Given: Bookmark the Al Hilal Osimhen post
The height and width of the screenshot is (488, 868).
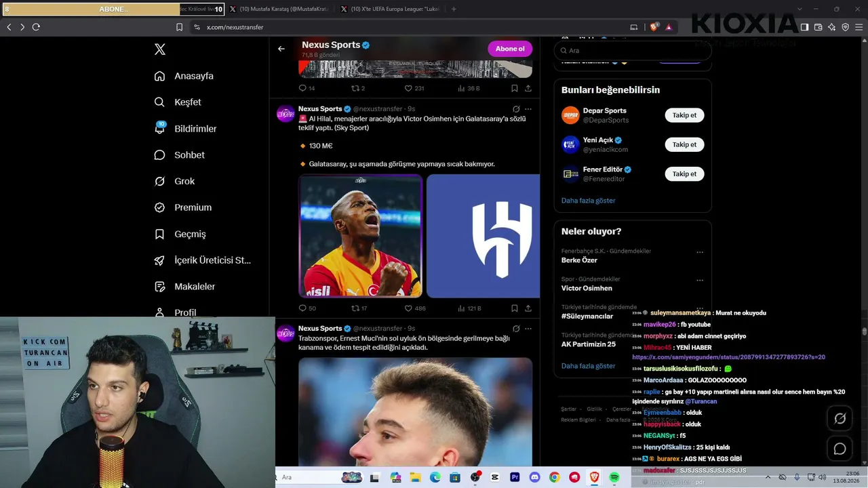Looking at the screenshot, I should 515,308.
